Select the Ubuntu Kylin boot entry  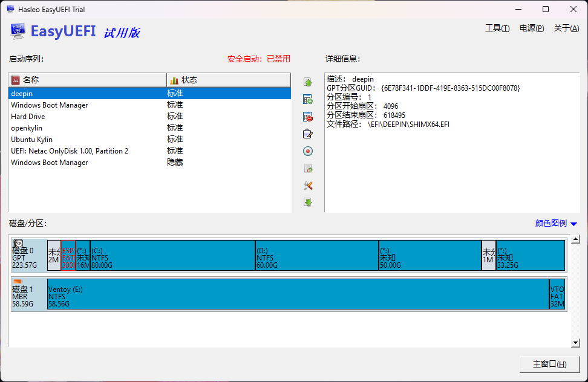(149, 139)
